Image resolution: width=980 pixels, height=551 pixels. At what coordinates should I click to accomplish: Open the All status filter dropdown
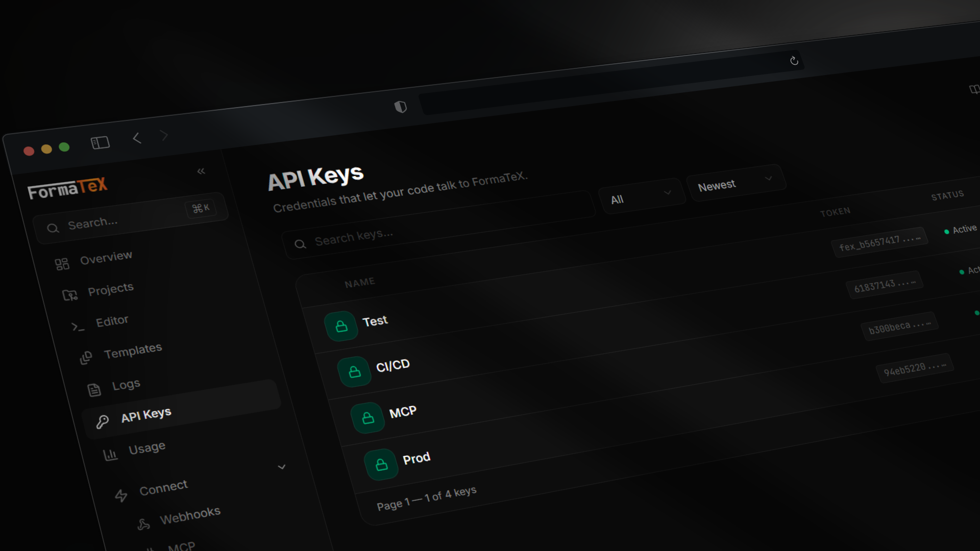(x=641, y=196)
